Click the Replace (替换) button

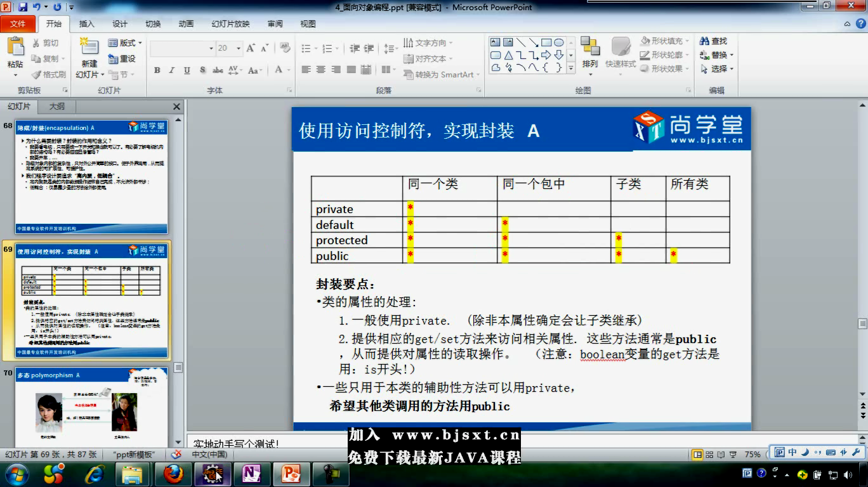click(x=717, y=55)
